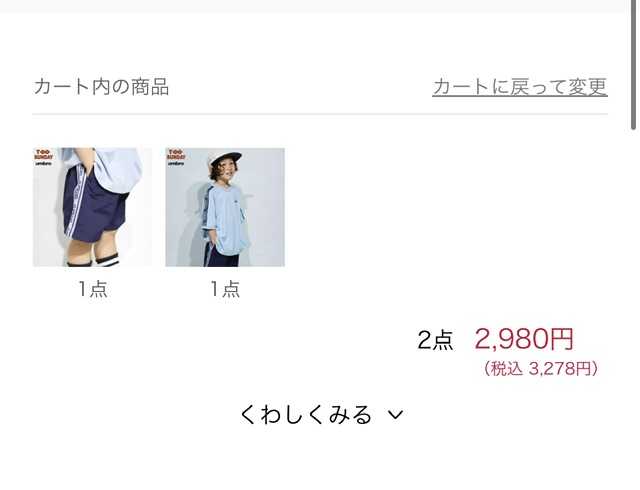Click the TOO SUNDAY logo on shorts image
640x490 pixels.
43,154
